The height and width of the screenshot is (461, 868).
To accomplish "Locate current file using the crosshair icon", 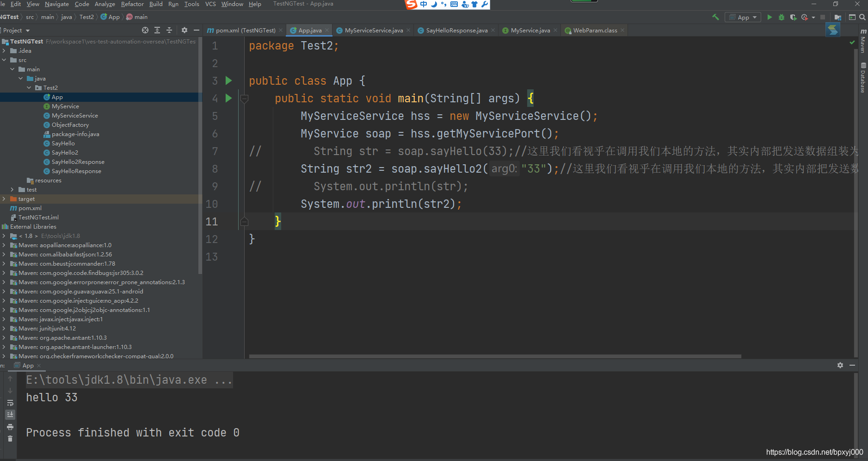I will [x=145, y=30].
